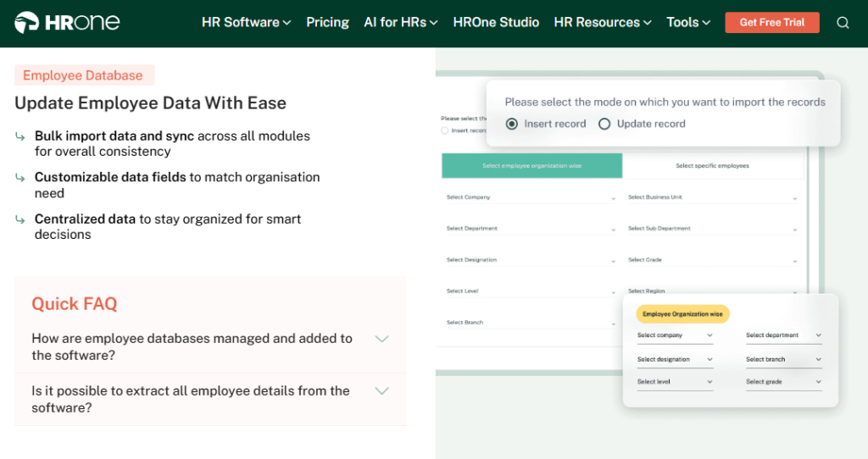The image size is (868, 459).
Task: Click the Update Employee Data With Ease heading
Action: (151, 102)
